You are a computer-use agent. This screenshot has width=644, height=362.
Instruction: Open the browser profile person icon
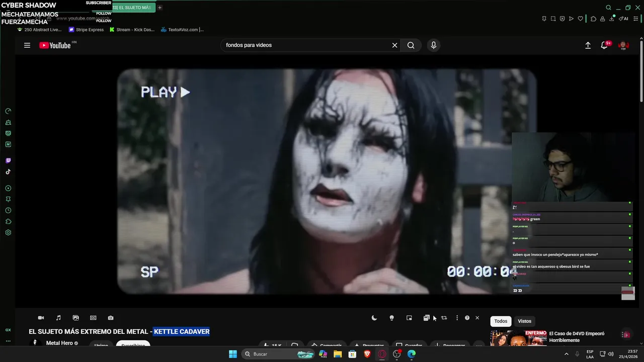tap(602, 19)
